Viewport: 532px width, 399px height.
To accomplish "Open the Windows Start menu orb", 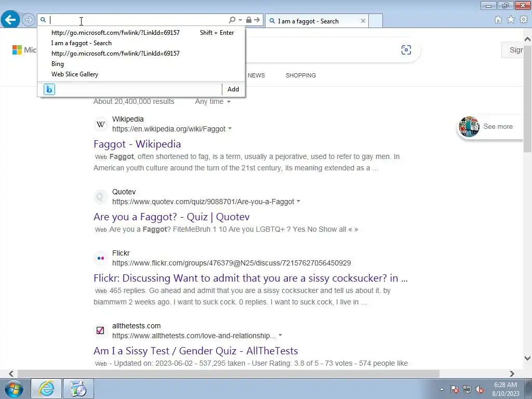I will (14, 389).
